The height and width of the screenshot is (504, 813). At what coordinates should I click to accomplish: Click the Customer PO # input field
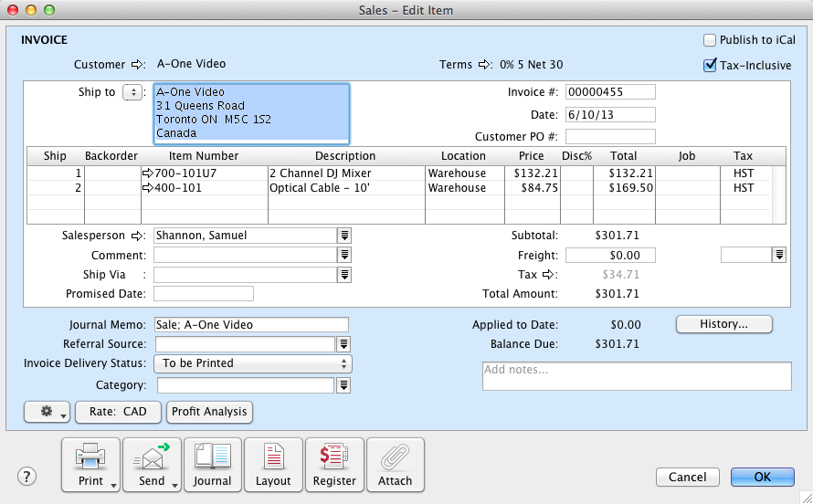pyautogui.click(x=610, y=137)
